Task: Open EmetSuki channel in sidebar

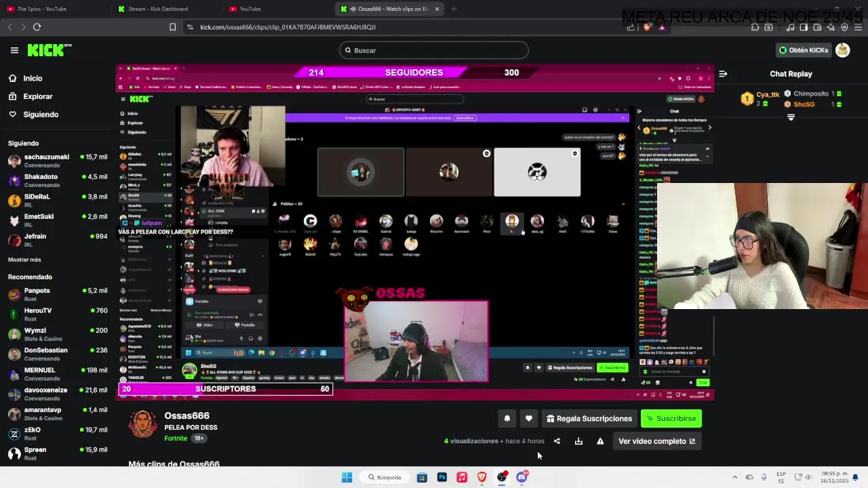Action: coord(58,220)
